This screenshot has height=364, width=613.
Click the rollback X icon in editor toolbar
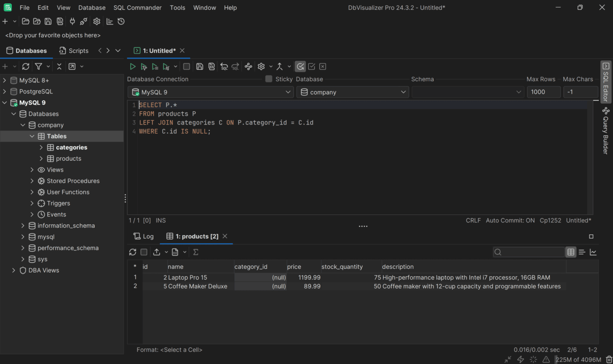323,66
